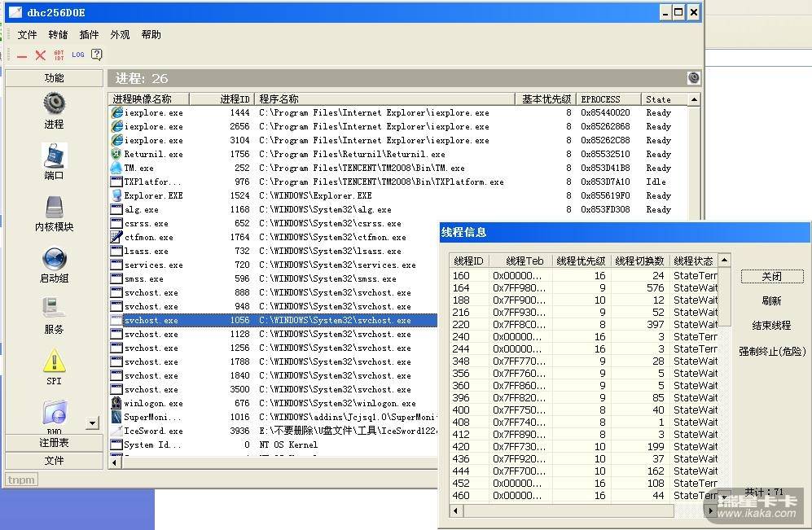Switch to the 注册表 sidebar section
This screenshot has height=530, width=812.
(x=54, y=443)
